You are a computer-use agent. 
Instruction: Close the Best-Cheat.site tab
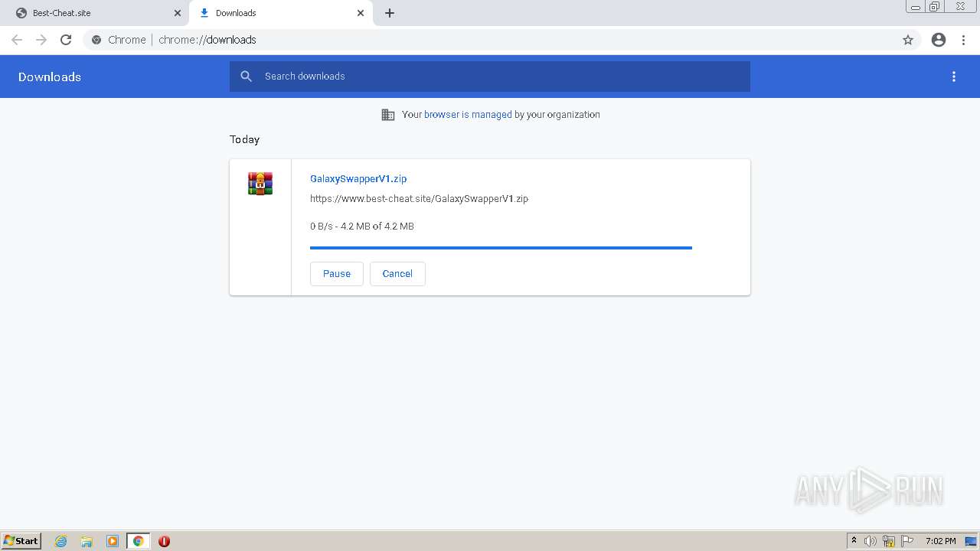(x=178, y=13)
